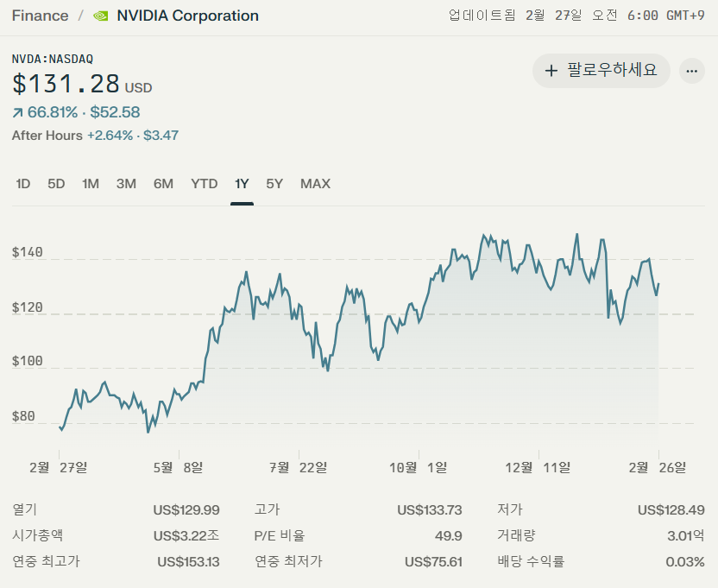Choose the YTD range tab
Screen dimensions: 718x588
[205, 184]
